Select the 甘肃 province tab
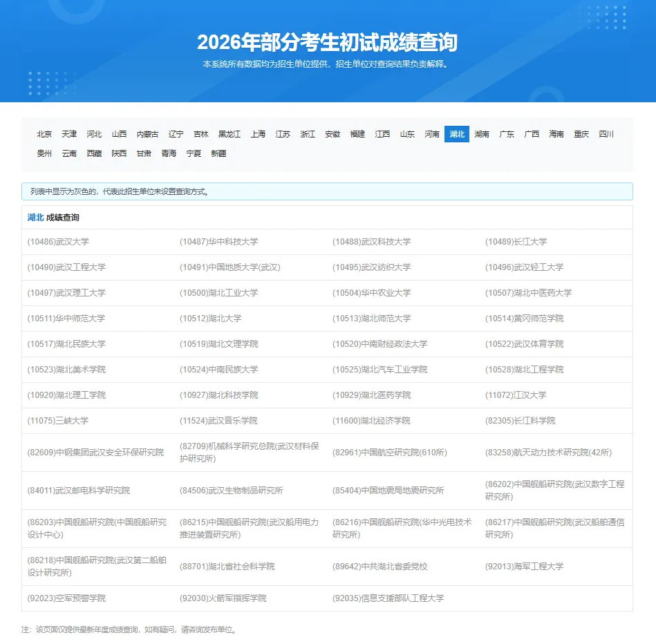This screenshot has width=656, height=644. [x=144, y=153]
